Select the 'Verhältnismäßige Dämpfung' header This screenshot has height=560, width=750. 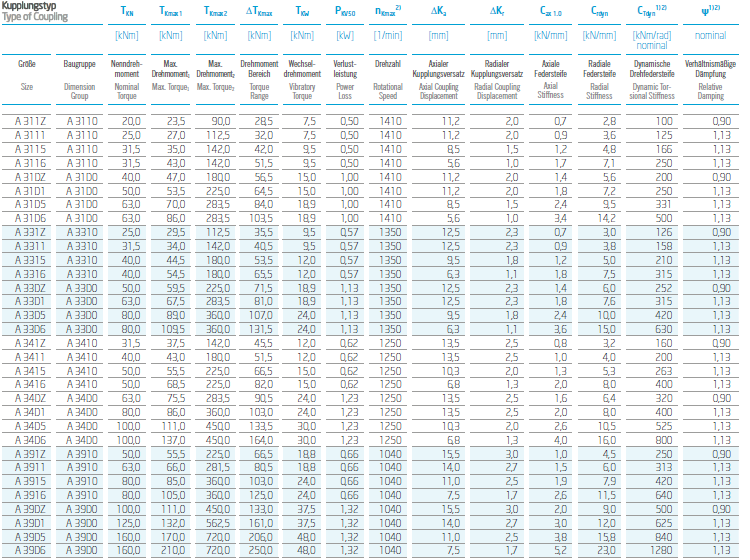[710, 69]
